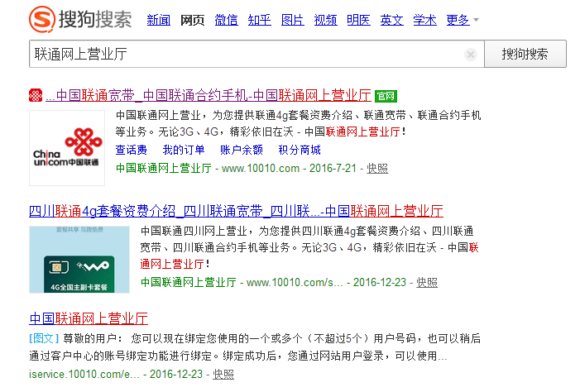This screenshot has width=580, height=392.
Task: Click the green 官网 badge
Action: (x=386, y=96)
